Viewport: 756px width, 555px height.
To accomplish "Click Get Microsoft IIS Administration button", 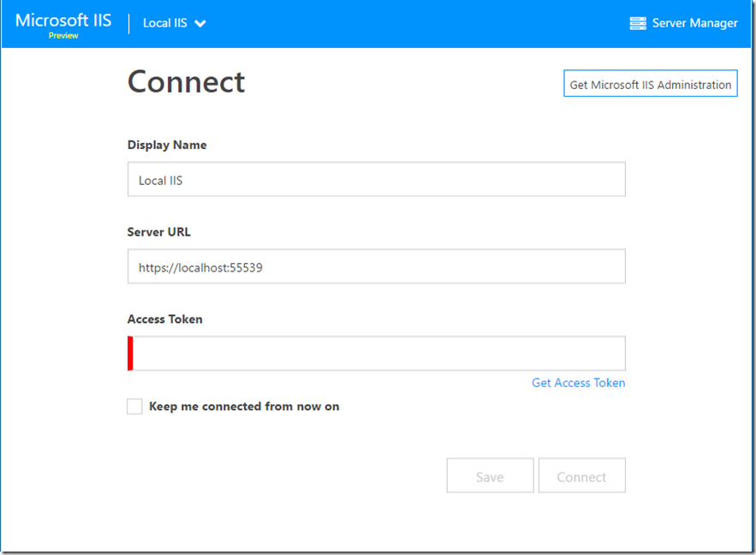I will point(651,83).
